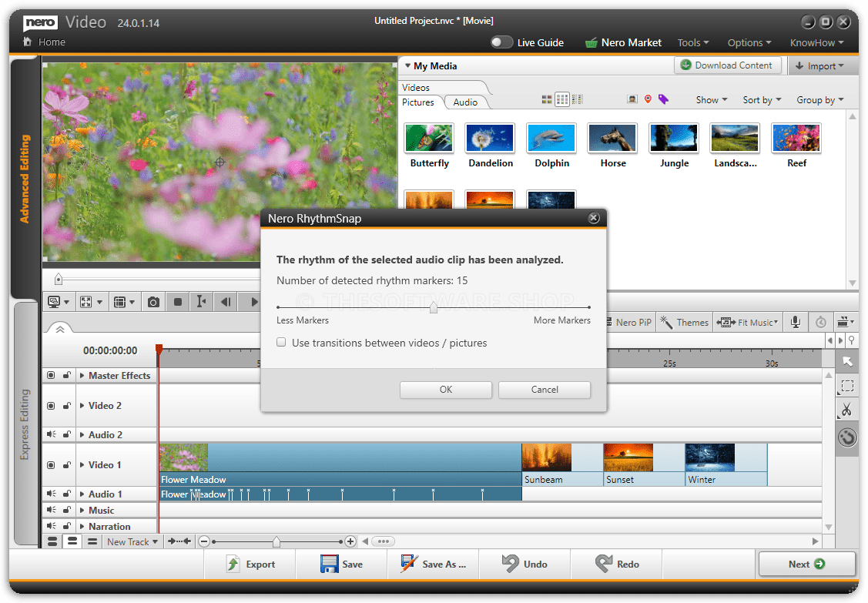Step back one frame in preview
The image size is (868, 603).
[x=226, y=302]
